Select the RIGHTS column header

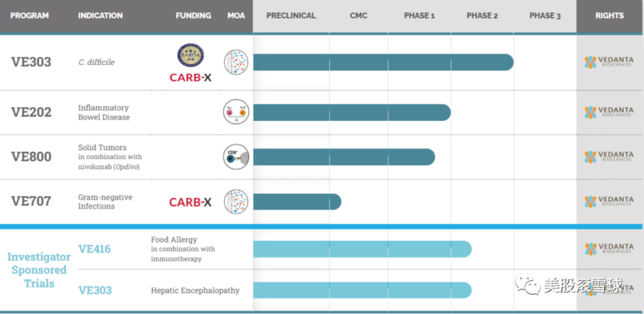pos(609,15)
